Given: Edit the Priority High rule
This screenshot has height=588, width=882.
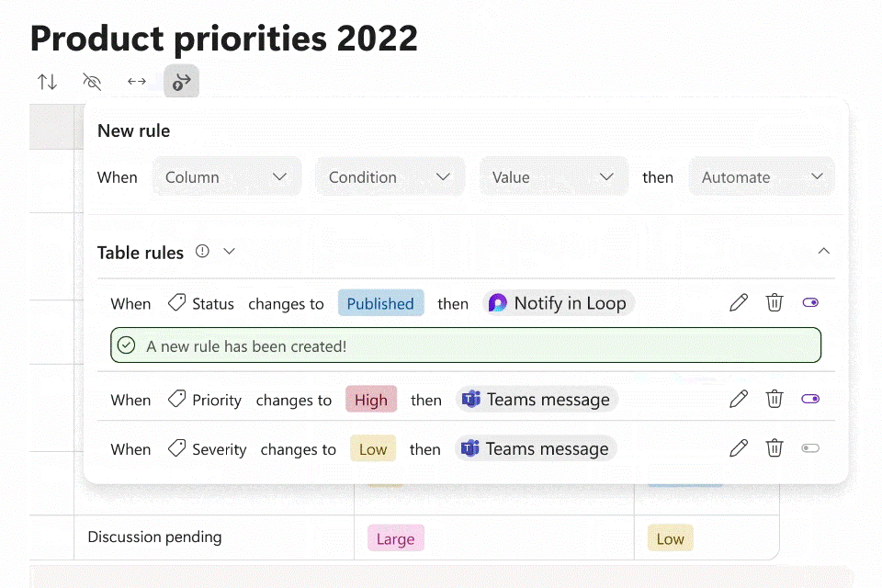Looking at the screenshot, I should pos(739,399).
